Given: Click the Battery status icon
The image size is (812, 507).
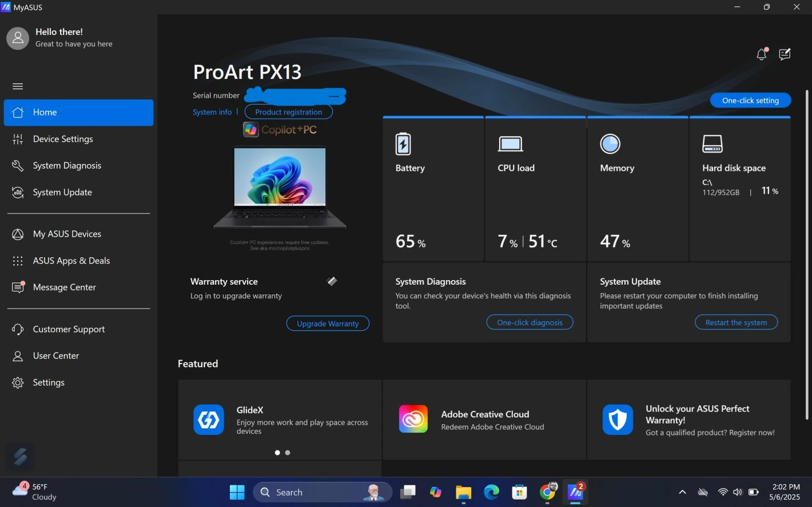Looking at the screenshot, I should click(403, 144).
